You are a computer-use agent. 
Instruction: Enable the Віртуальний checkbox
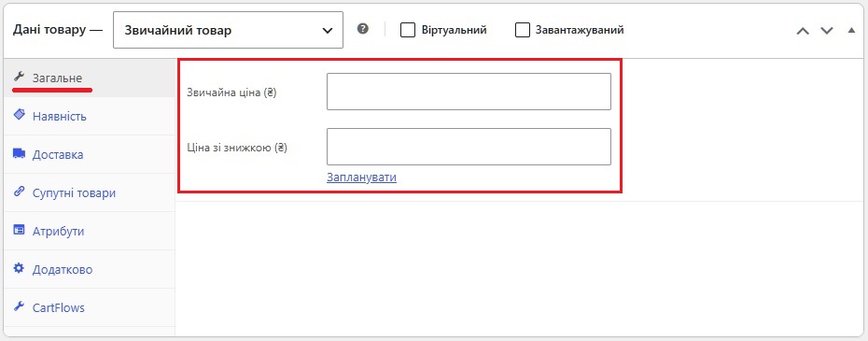(408, 30)
